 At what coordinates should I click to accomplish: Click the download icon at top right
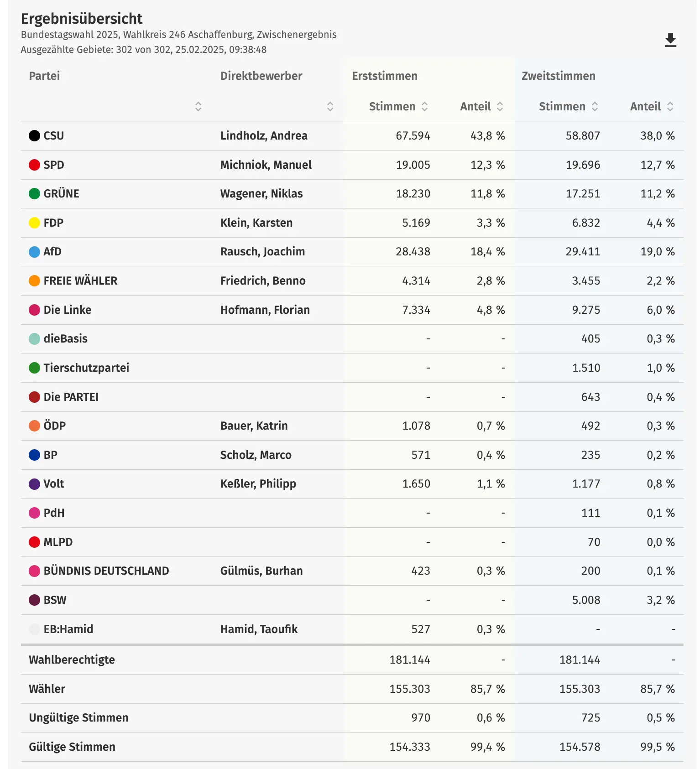670,40
